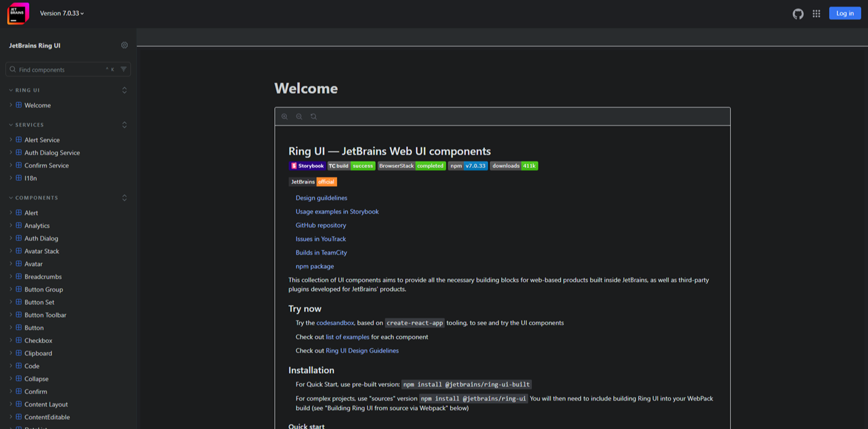Open the sidebar settings gear icon
This screenshot has width=868, height=429.
click(x=124, y=45)
